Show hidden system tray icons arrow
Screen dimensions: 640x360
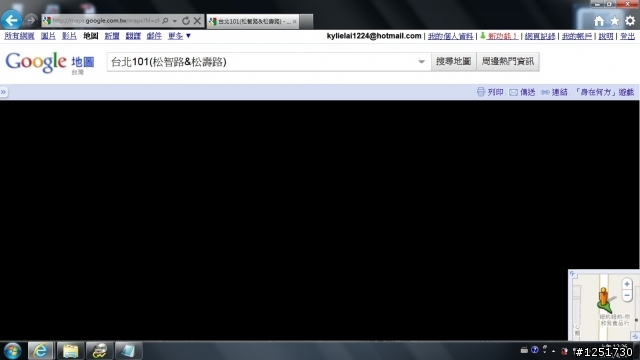tap(553, 351)
